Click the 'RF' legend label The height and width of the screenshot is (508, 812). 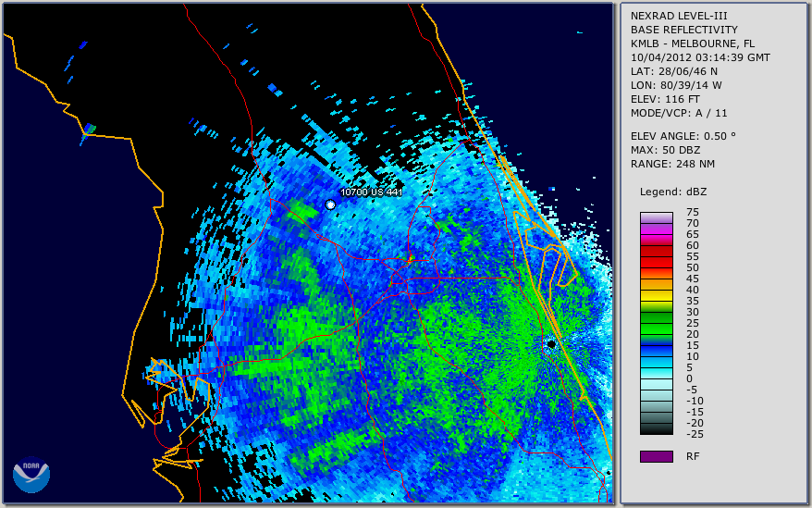[x=693, y=456]
